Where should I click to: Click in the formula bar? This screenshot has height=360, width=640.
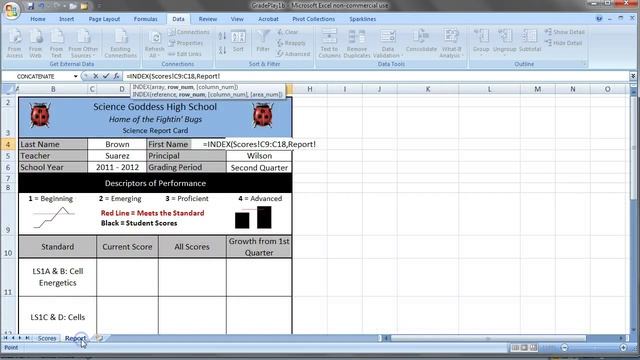(x=376, y=76)
